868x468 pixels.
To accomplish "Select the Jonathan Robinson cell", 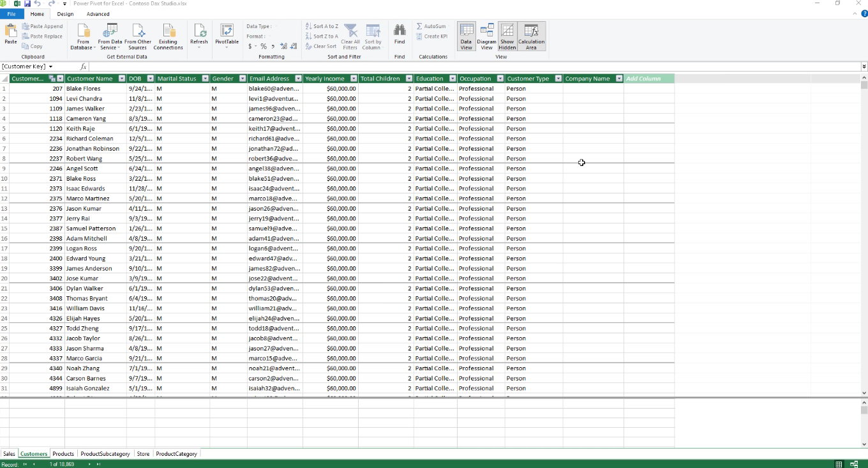I will 96,149.
